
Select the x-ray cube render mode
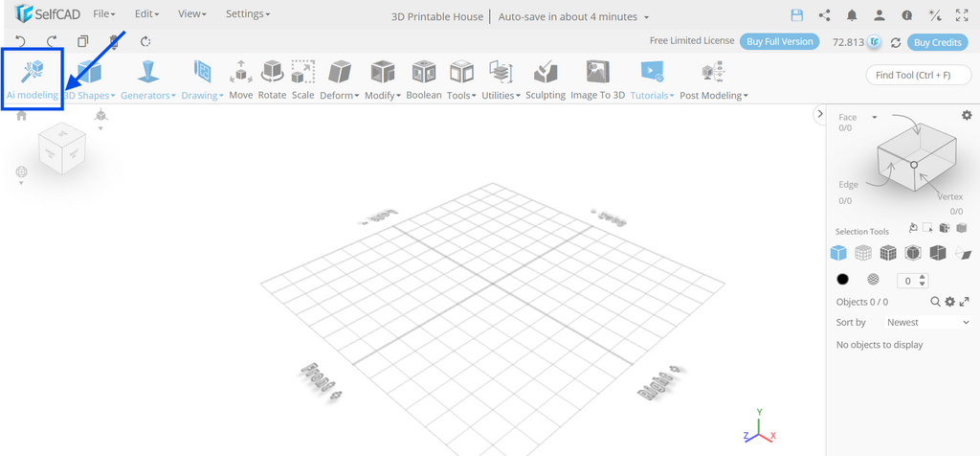coord(913,253)
